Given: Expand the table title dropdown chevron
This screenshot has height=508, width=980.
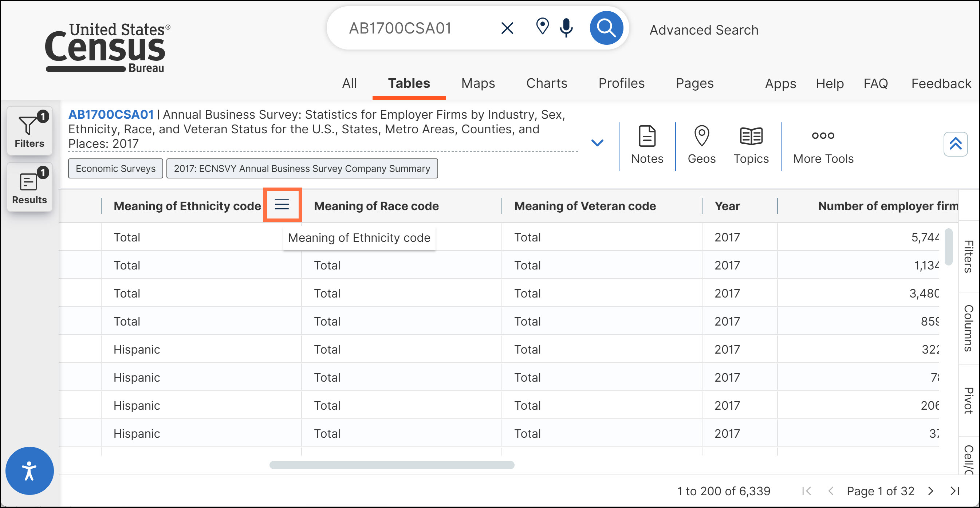Looking at the screenshot, I should coord(597,143).
